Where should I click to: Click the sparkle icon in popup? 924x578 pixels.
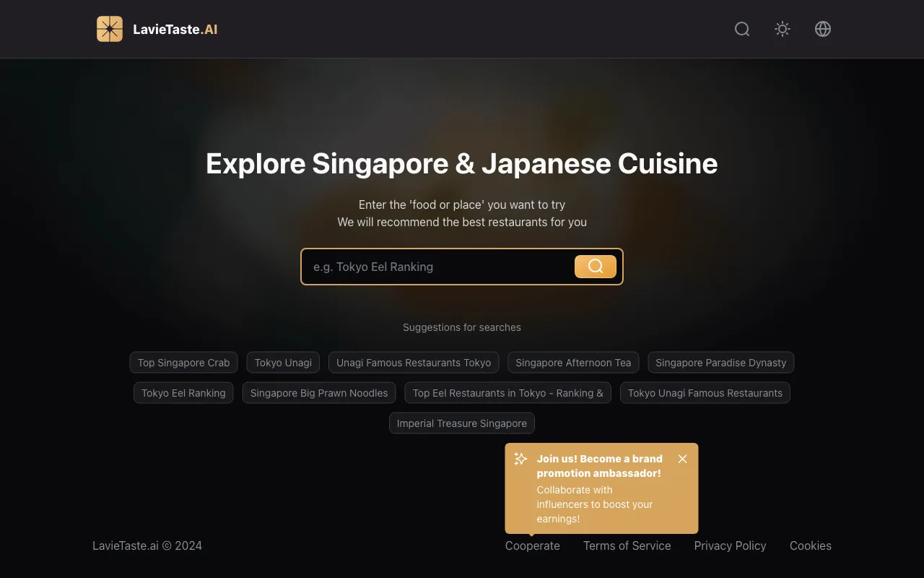(520, 459)
